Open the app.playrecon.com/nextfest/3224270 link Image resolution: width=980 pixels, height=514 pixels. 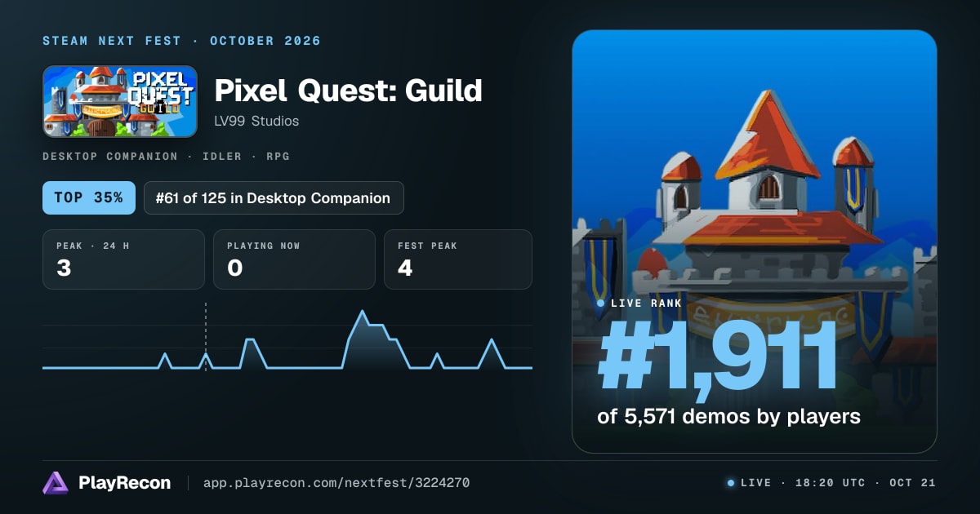click(x=336, y=483)
